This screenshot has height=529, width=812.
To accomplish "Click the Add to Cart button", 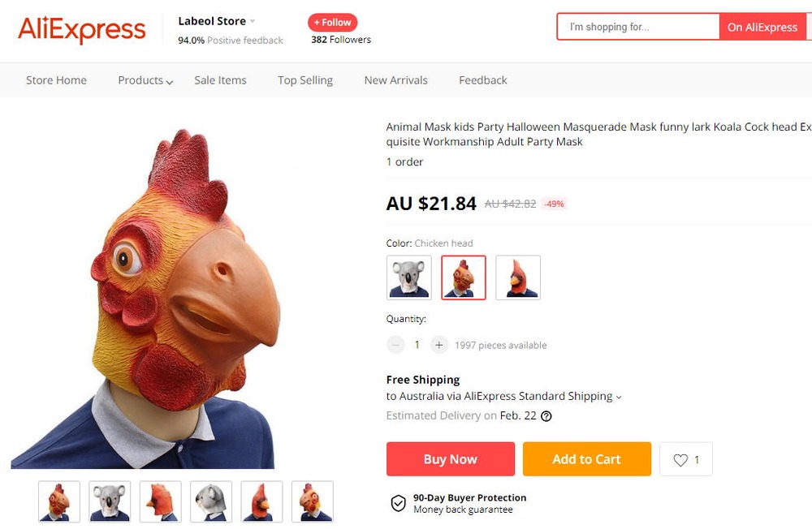I will coord(586,459).
